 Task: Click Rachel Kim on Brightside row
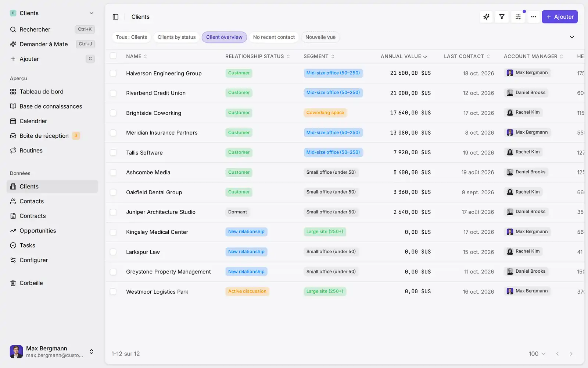pos(523,113)
